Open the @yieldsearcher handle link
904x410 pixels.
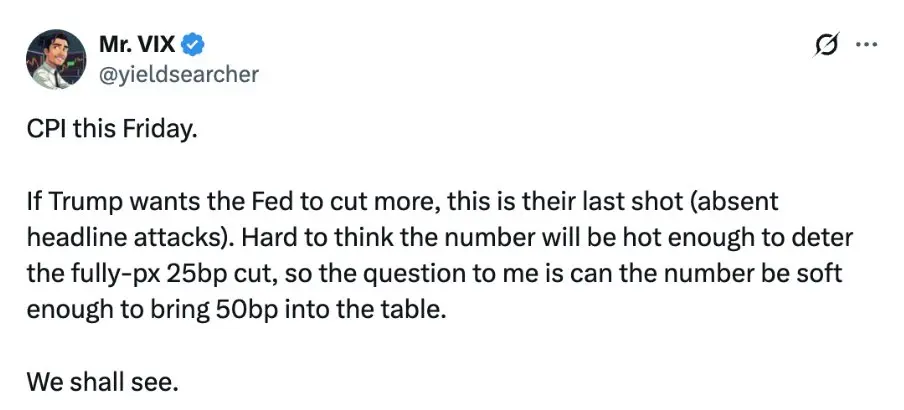click(x=179, y=73)
